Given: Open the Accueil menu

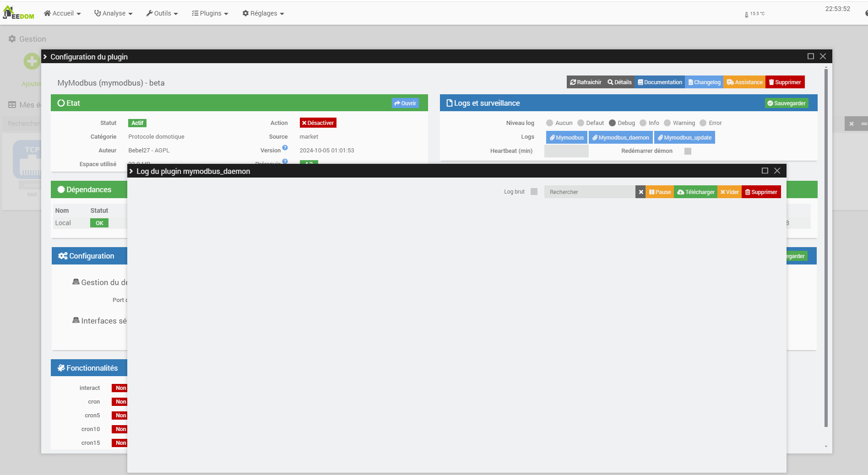Looking at the screenshot, I should click(x=62, y=13).
